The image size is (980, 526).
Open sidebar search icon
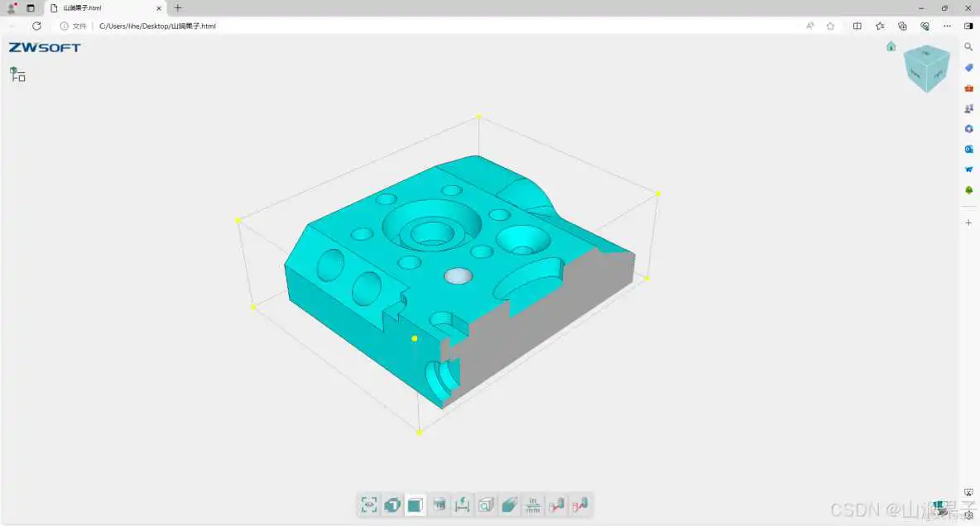(x=968, y=47)
